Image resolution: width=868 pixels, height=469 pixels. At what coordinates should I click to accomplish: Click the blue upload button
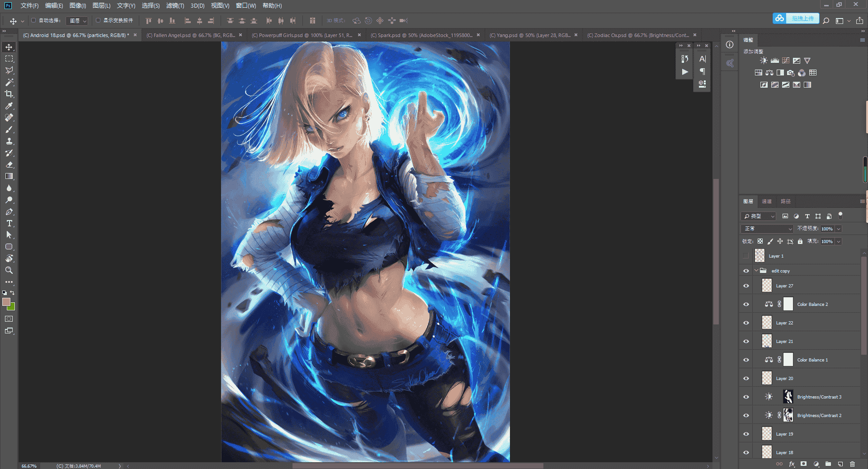pos(796,19)
